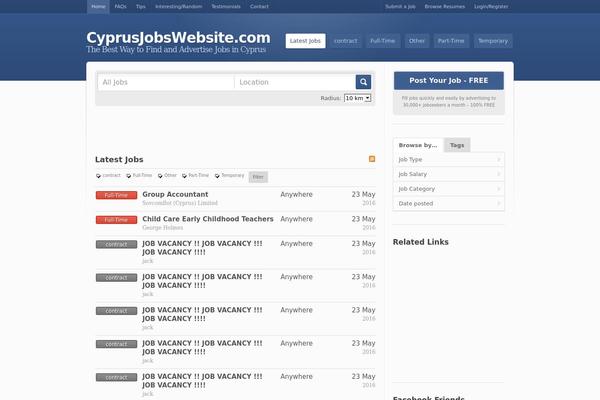Expand the Job Type browse section

[x=448, y=159]
